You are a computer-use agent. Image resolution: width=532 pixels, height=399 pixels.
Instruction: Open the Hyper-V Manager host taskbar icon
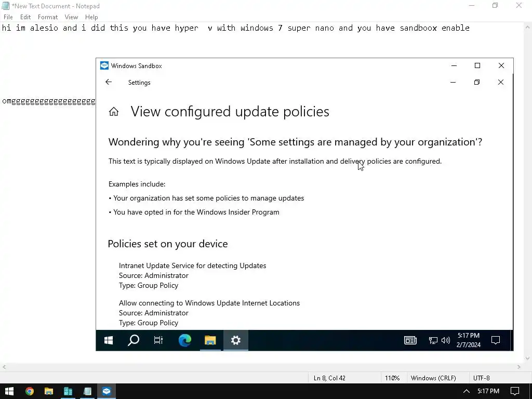coord(68,391)
